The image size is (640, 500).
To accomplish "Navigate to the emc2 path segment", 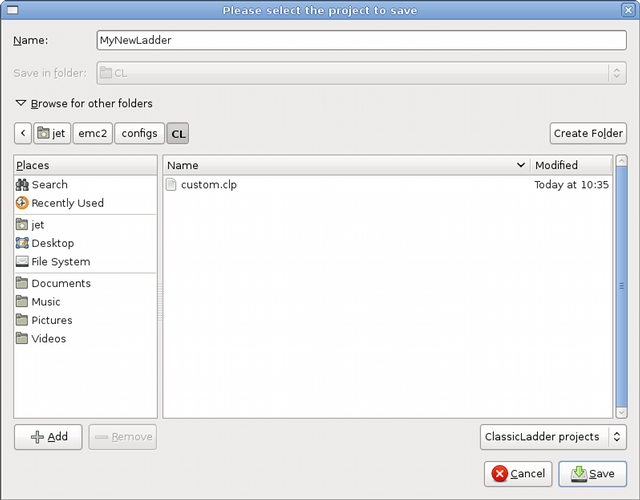I will [x=93, y=133].
